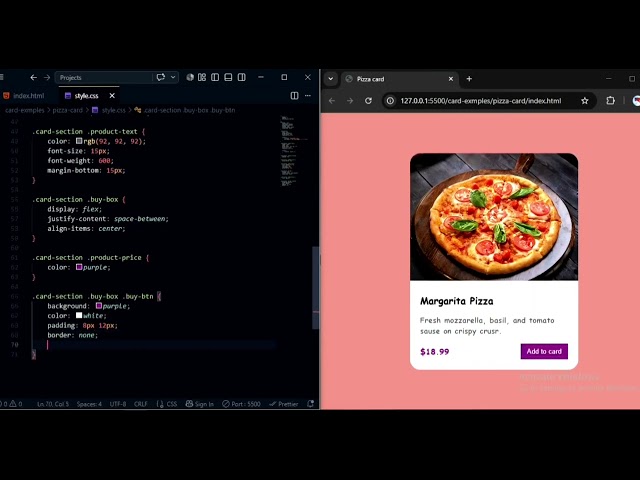Open purple swatch on product-price color
This screenshot has height=480, width=640.
tap(79, 267)
